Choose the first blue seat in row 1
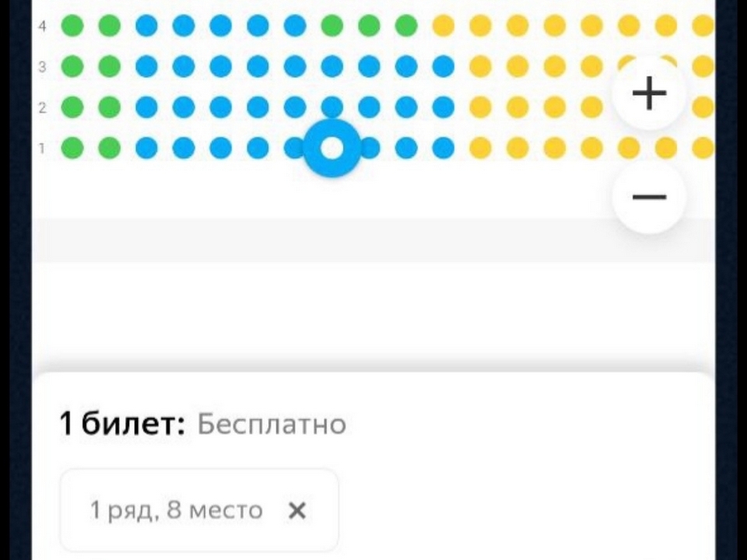Image resolution: width=747 pixels, height=560 pixels. coord(146,147)
